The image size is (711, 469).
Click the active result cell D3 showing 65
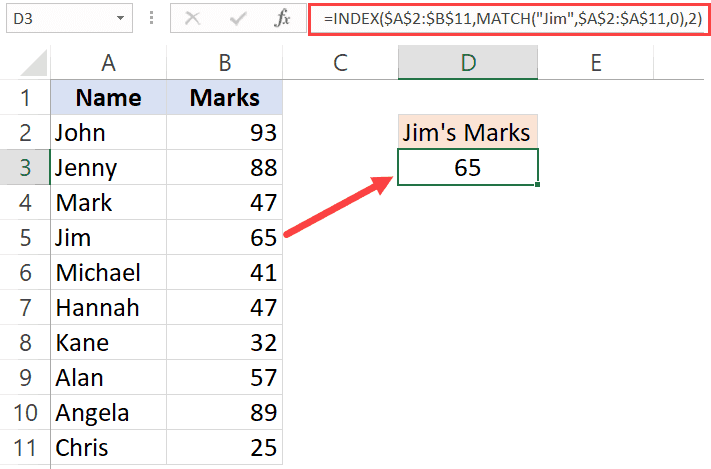[468, 167]
